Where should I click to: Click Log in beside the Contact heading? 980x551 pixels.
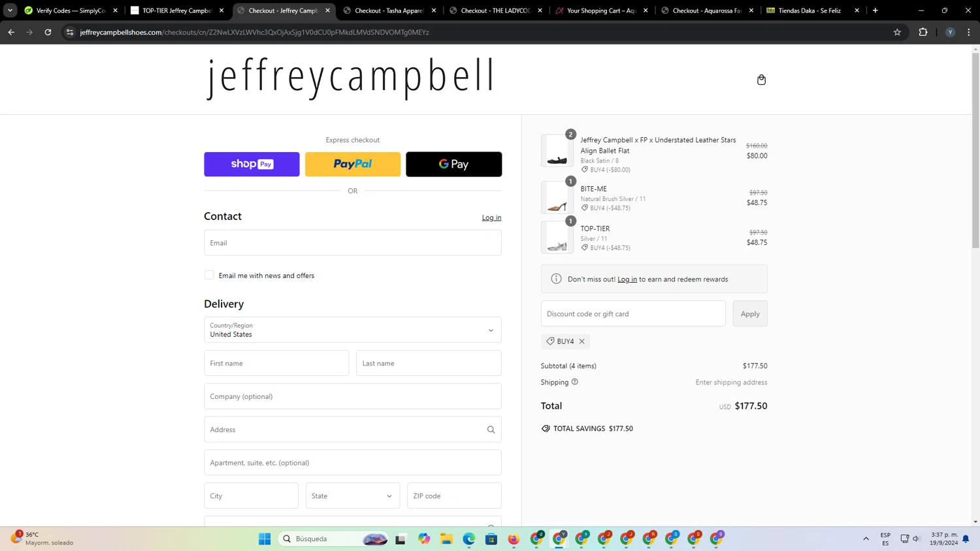click(x=491, y=217)
